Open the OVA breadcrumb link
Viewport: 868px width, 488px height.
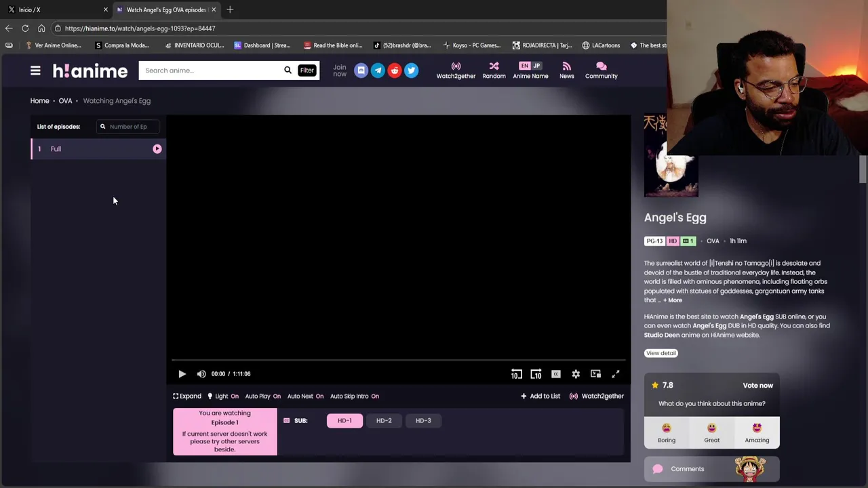tap(65, 101)
